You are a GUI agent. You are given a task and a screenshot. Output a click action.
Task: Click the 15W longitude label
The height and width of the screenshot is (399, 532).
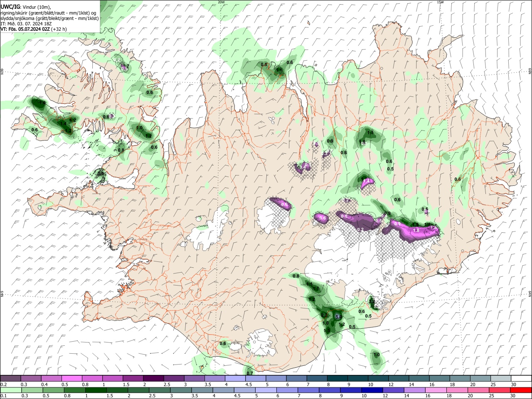pos(440,2)
